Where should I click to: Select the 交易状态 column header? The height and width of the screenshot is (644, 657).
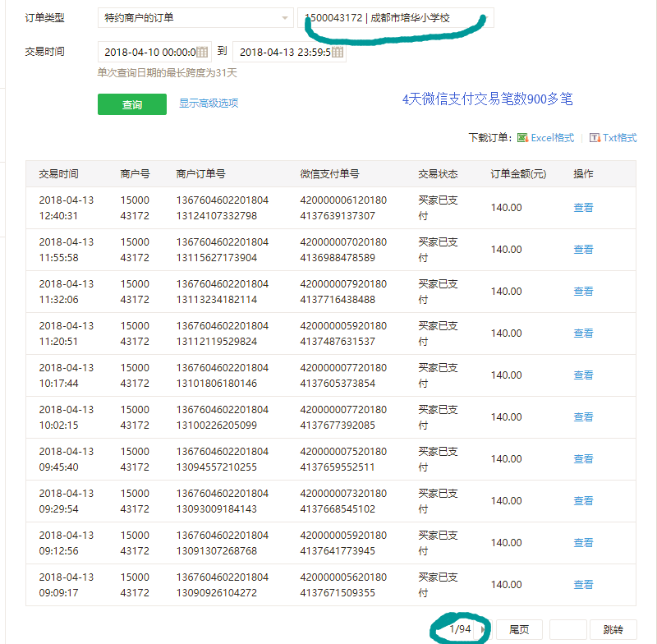[x=438, y=174]
